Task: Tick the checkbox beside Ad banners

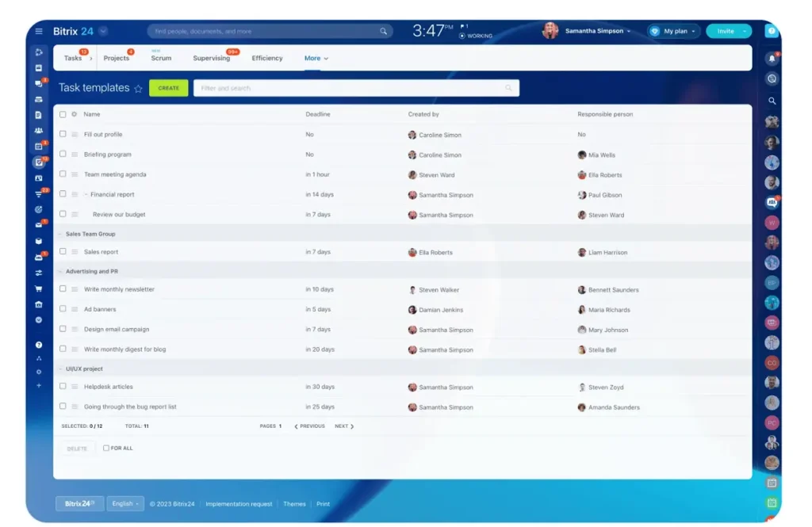Action: [63, 309]
